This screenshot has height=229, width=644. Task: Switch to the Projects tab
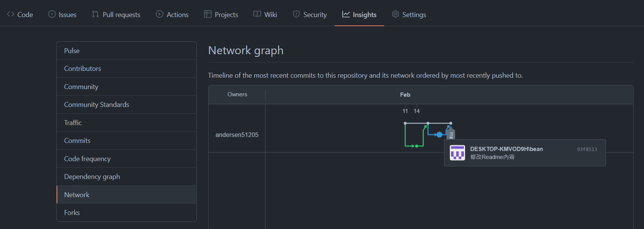(221, 14)
